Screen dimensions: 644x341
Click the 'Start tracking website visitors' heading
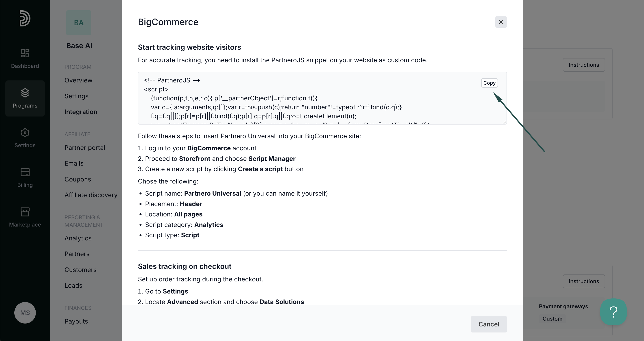coord(189,47)
